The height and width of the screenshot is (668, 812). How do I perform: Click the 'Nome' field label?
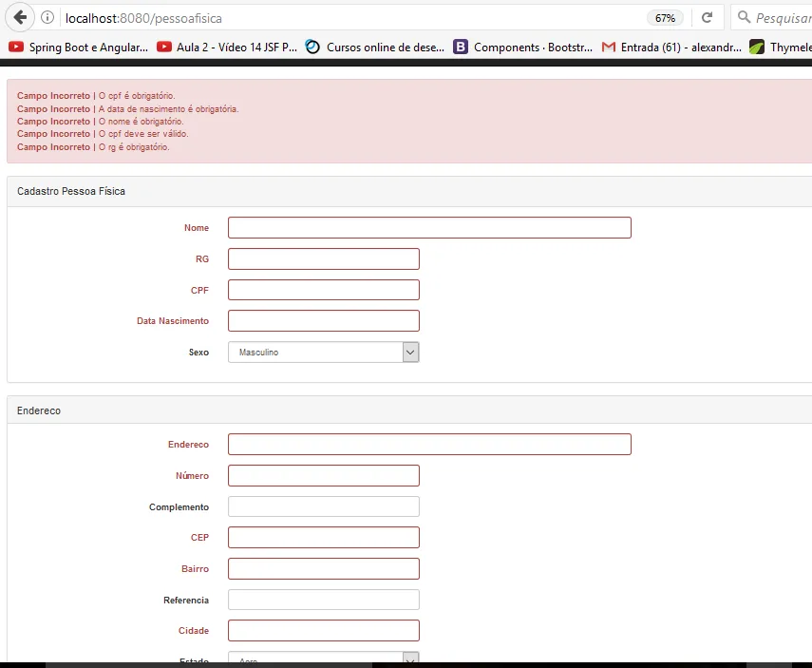197,227
